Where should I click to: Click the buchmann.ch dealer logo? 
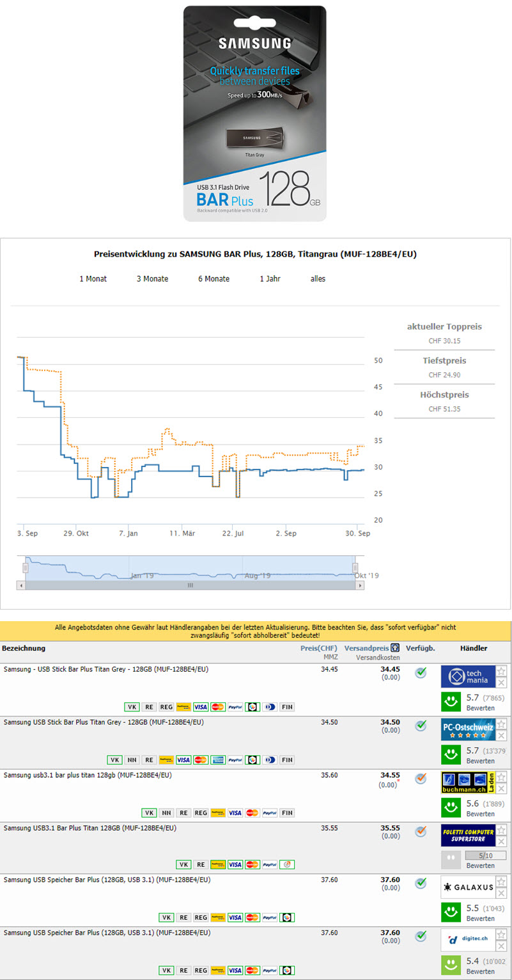[467, 782]
